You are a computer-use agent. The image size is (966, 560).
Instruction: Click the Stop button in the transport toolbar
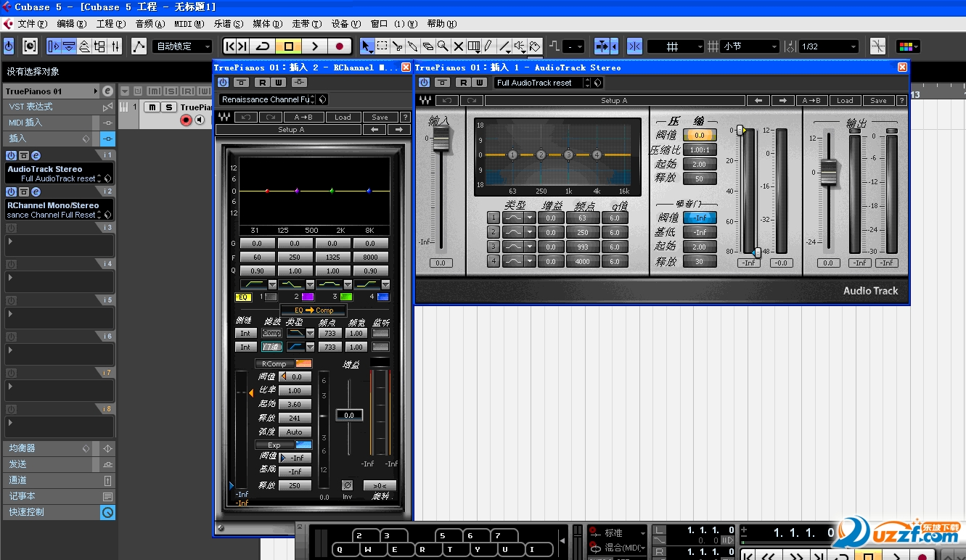click(x=288, y=46)
